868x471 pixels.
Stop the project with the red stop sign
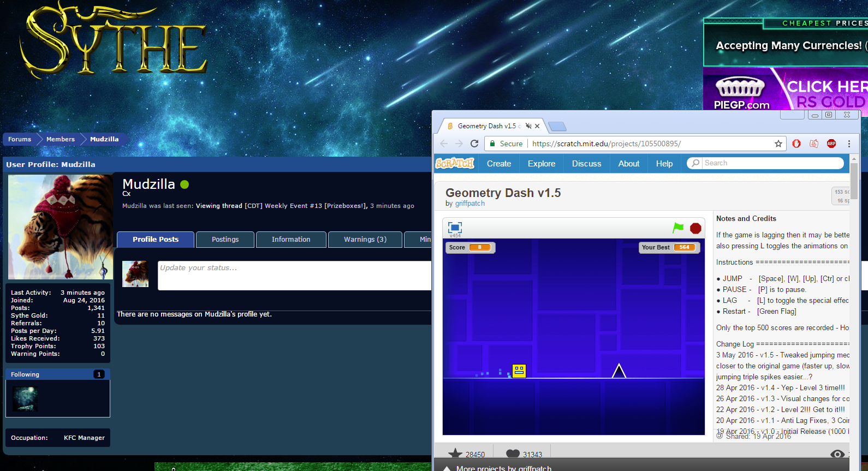(695, 228)
